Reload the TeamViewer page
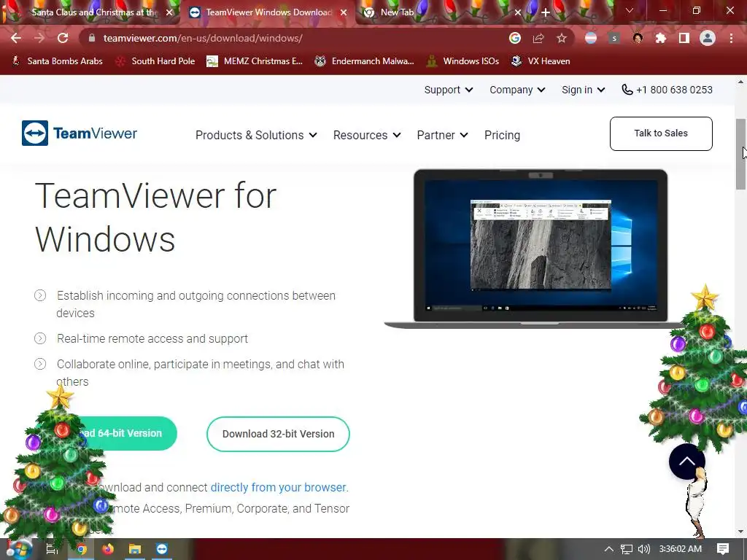This screenshot has height=560, width=747. pyautogui.click(x=63, y=38)
